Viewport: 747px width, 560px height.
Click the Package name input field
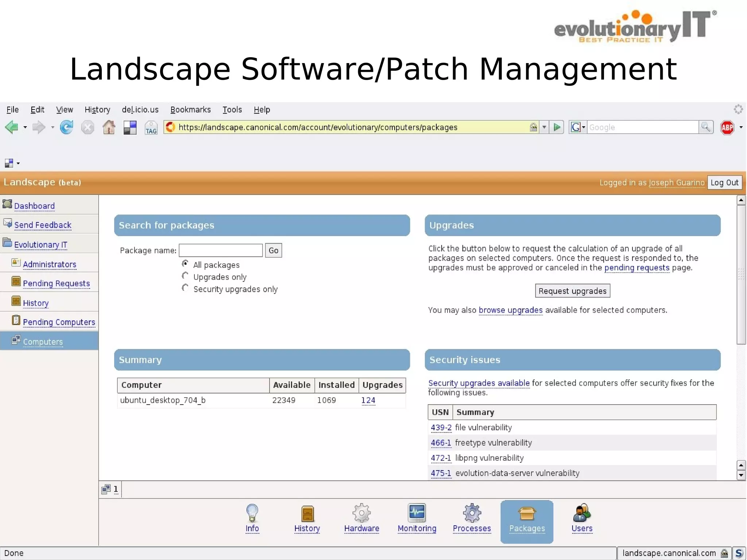(221, 250)
